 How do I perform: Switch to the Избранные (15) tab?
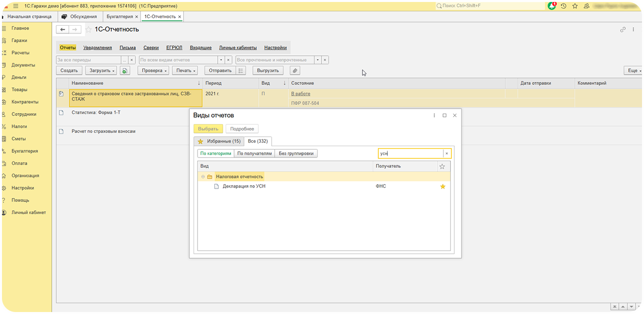tap(219, 141)
